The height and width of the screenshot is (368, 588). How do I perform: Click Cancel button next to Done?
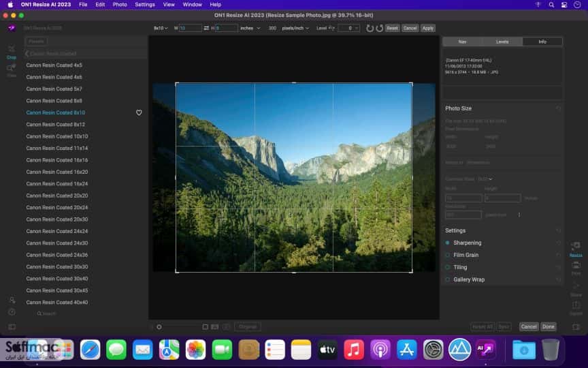click(529, 326)
